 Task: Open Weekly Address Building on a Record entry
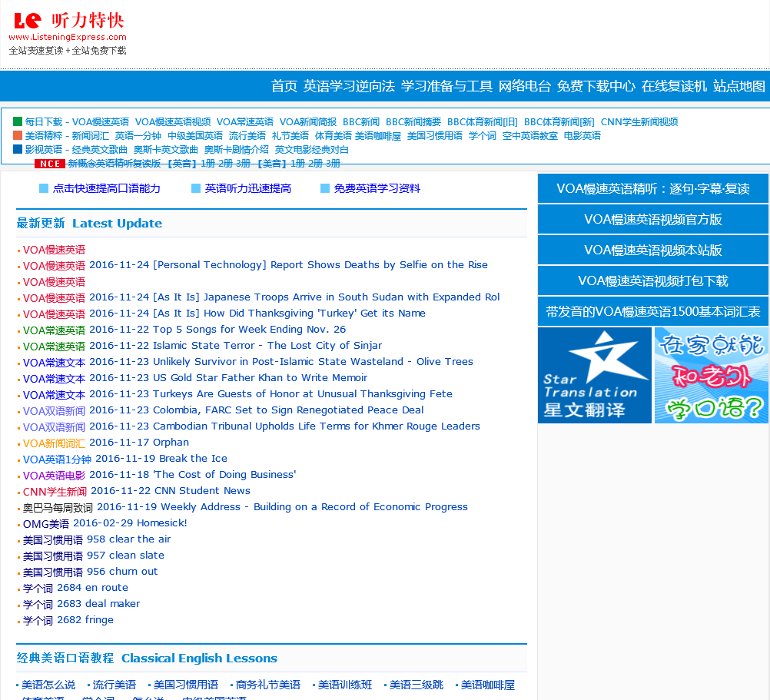[x=282, y=507]
